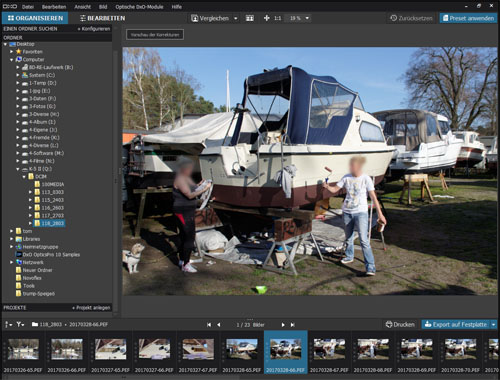
Task: Select 3-Fotos (G:) drive
Action: [x=42, y=106]
